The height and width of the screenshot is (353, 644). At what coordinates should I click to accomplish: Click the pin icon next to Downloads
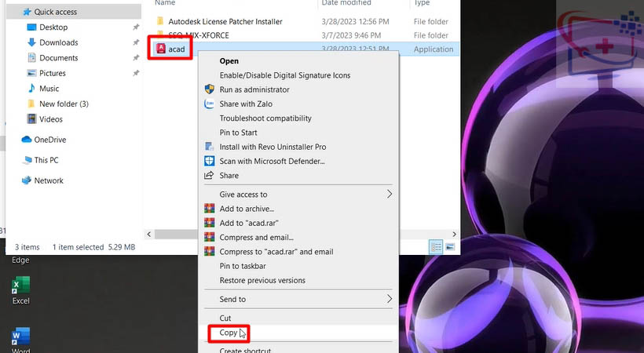click(136, 42)
